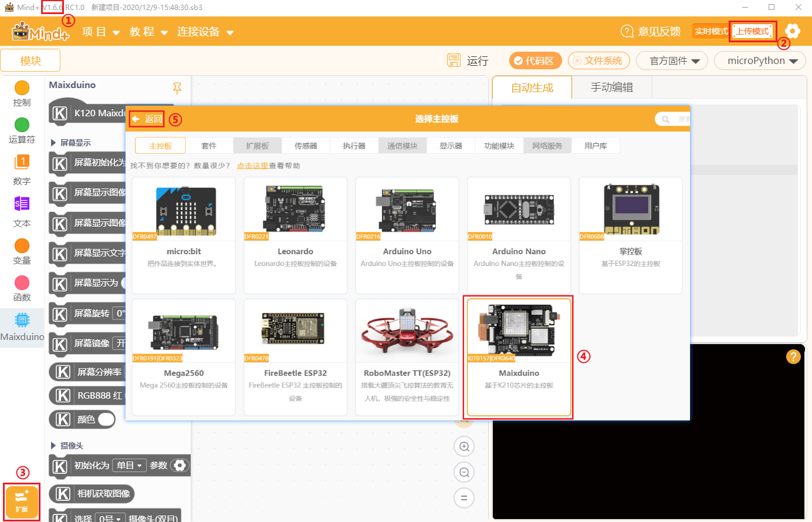Zoom out on the workspace

pos(464,473)
